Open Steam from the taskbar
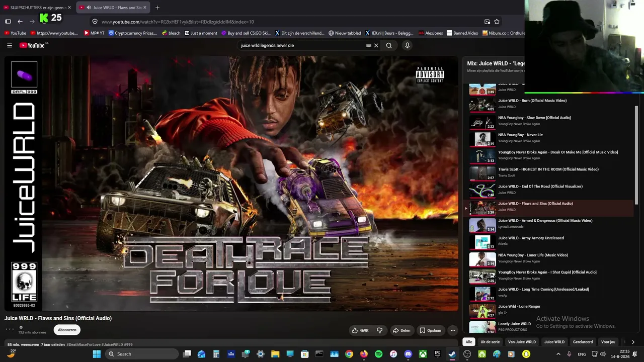This screenshot has height=362, width=644. click(452, 354)
